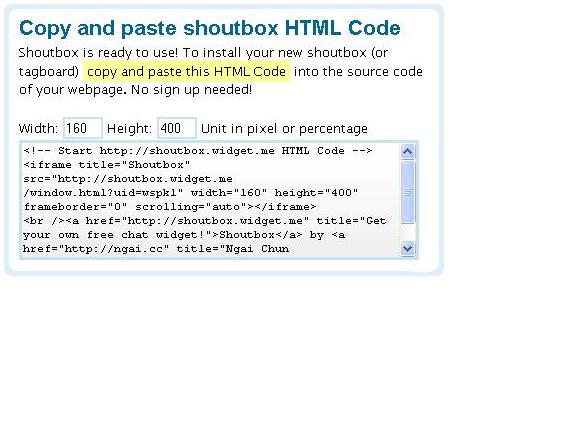
Task: Click inside the HTML code textarea
Action: (210, 200)
